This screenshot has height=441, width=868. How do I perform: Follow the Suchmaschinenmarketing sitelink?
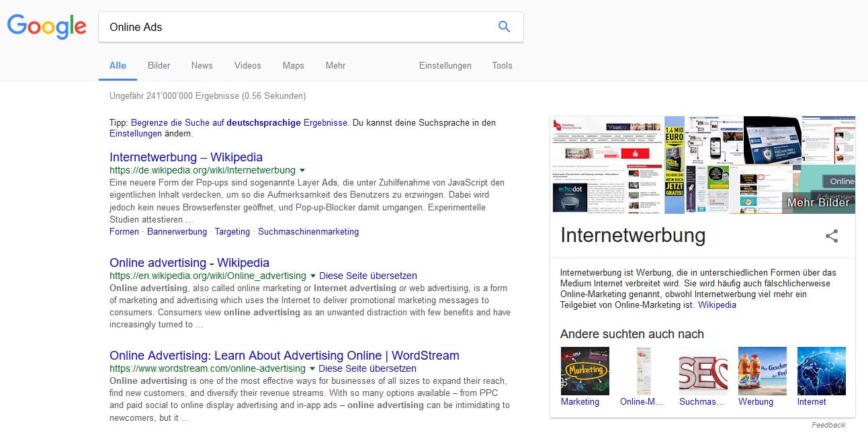[308, 231]
